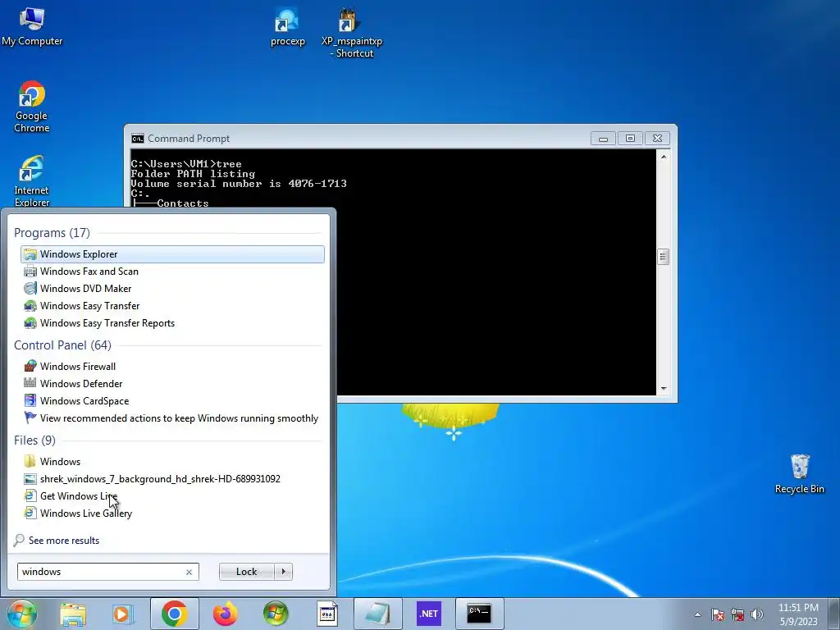Click the Lock button
The width and height of the screenshot is (840, 630).
point(246,572)
